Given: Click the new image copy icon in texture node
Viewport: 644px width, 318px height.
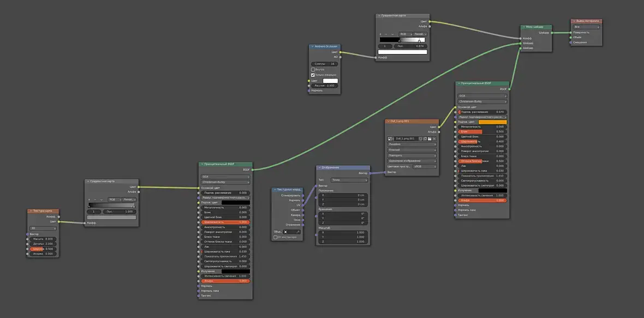Looking at the screenshot, I should coord(425,139).
